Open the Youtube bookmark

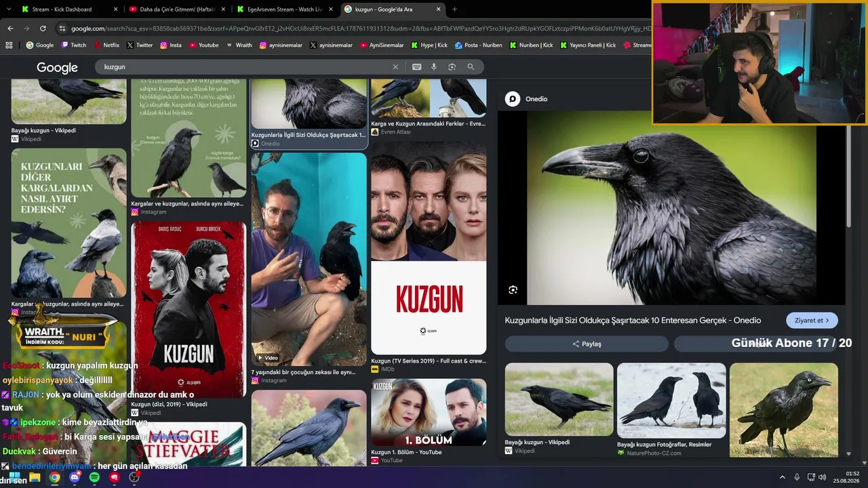click(204, 45)
